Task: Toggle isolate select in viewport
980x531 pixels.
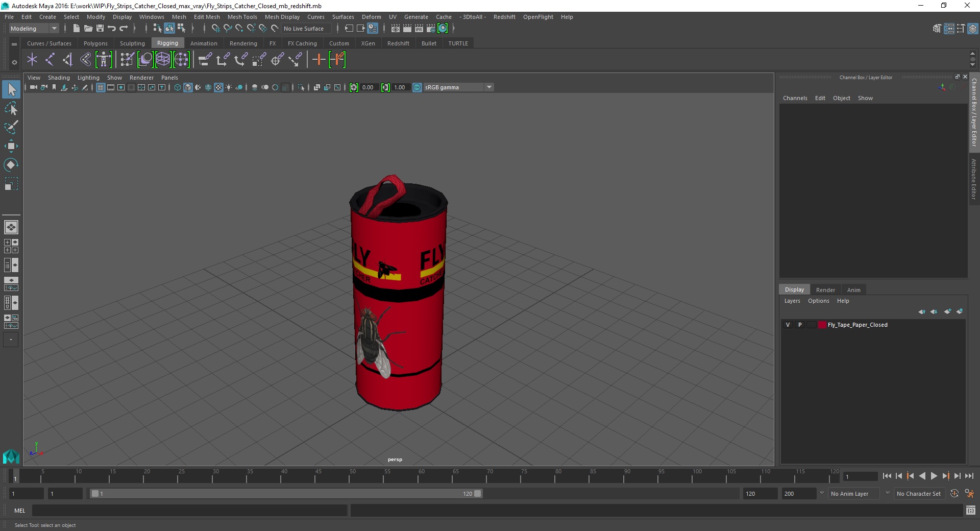Action: (301, 87)
